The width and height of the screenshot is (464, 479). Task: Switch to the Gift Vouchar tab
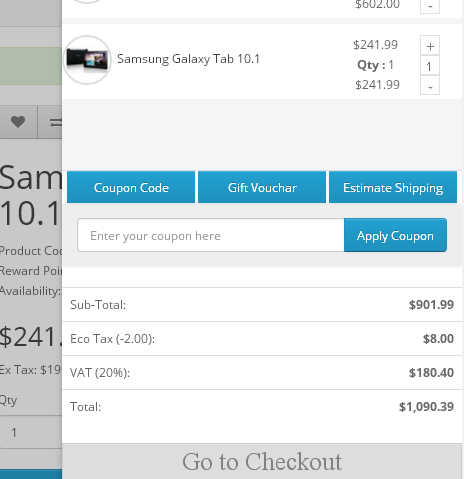click(262, 187)
